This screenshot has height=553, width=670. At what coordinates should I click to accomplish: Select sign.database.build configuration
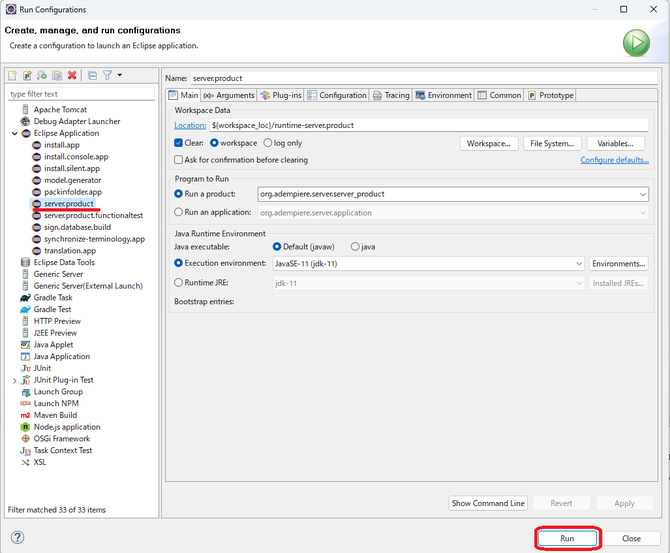click(x=77, y=227)
